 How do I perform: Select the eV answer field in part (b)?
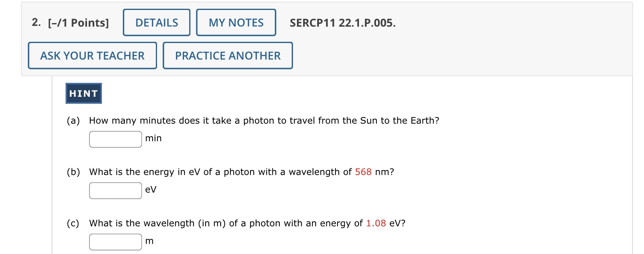[115, 190]
